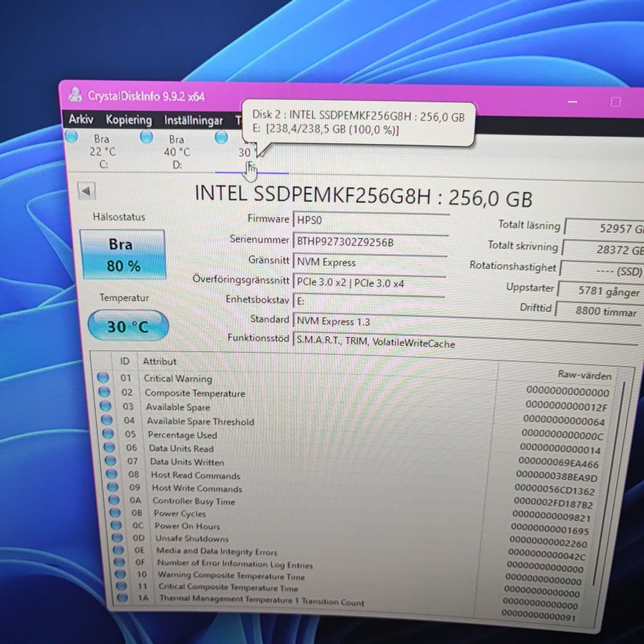Go to previous disk with left arrow

point(87,191)
